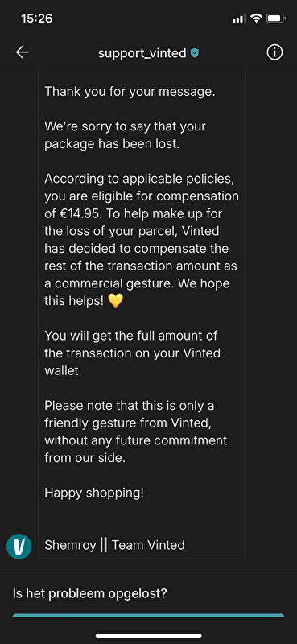Tap 'Thank you for your message.' line
Viewport: 297px width, 644px height.
pos(130,91)
